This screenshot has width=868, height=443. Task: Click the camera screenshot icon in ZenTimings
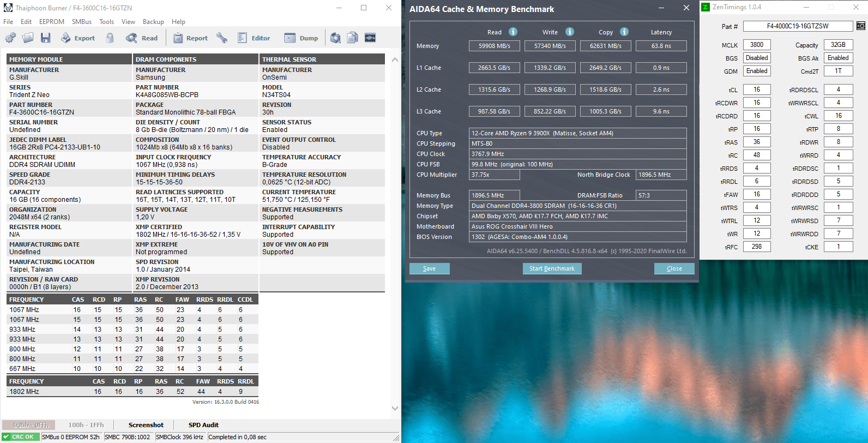pos(861,26)
